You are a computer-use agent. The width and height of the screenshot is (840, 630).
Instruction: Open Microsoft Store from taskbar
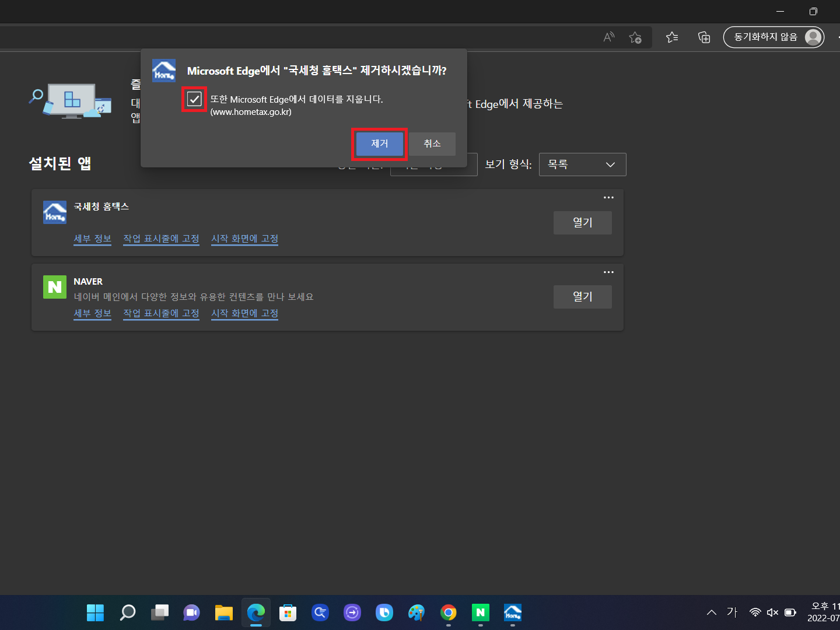288,612
